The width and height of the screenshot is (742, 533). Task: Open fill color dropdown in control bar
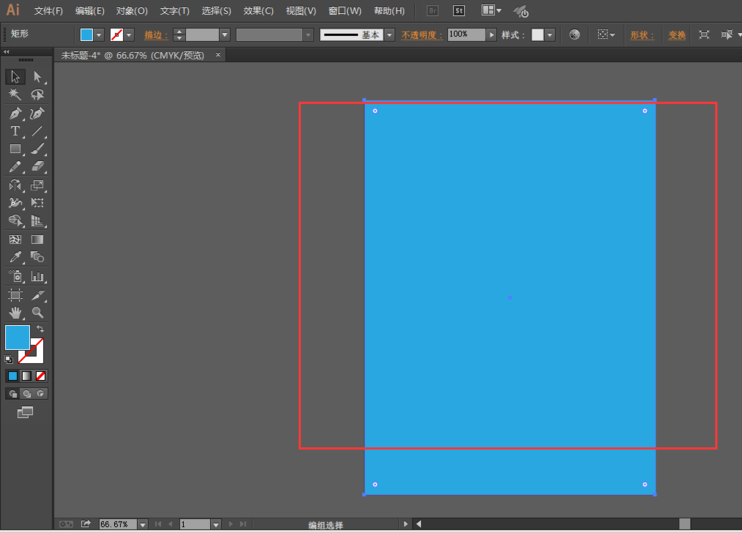point(99,35)
